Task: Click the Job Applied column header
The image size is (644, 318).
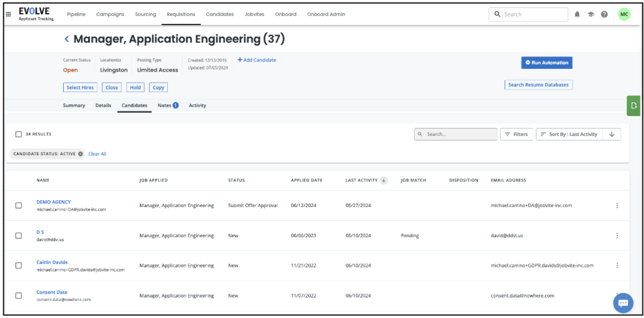Action: [x=153, y=180]
